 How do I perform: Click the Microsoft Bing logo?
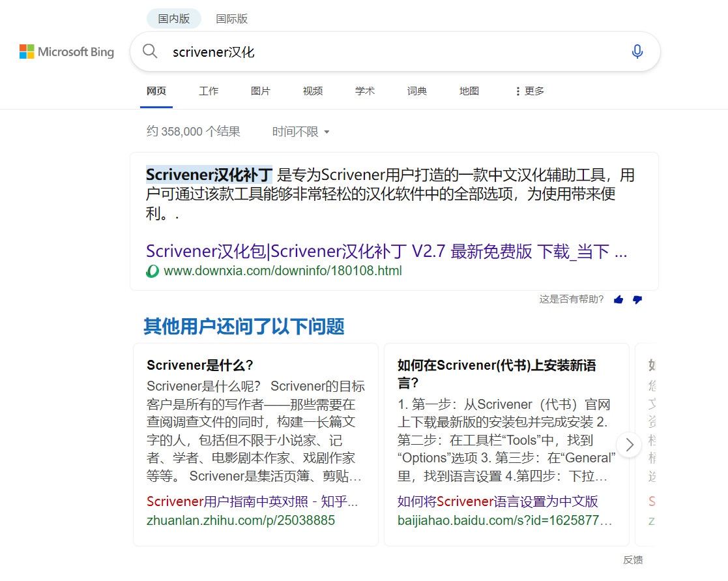66,52
